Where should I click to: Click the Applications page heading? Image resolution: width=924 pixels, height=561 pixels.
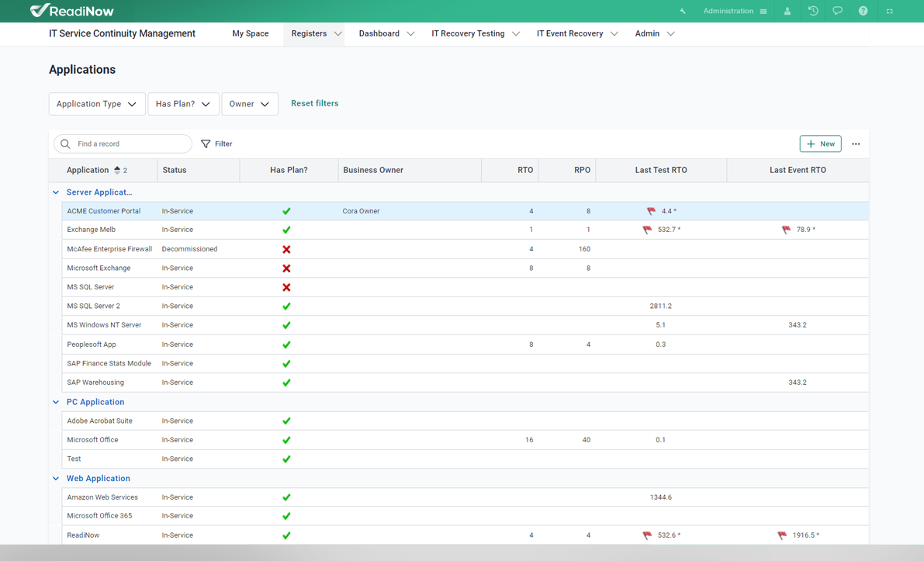pos(82,70)
